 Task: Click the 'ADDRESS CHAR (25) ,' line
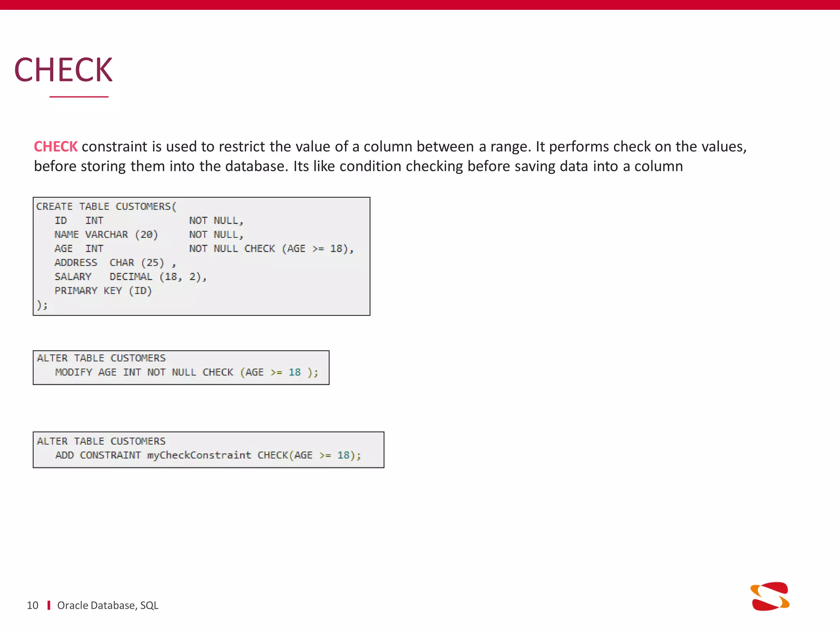point(115,262)
